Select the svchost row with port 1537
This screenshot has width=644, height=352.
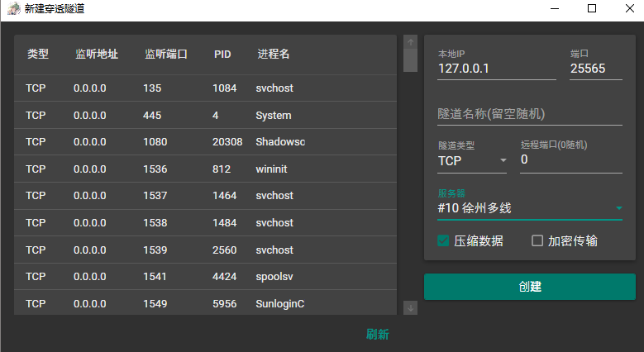click(x=205, y=196)
